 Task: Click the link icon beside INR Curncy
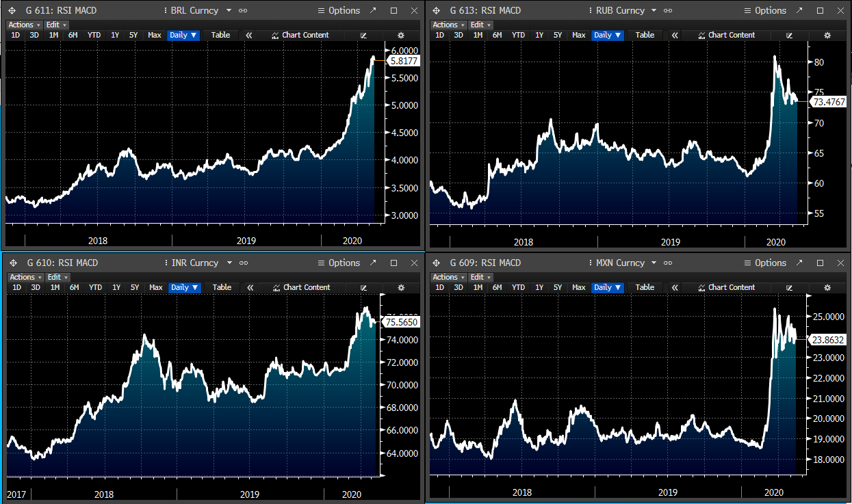click(244, 263)
